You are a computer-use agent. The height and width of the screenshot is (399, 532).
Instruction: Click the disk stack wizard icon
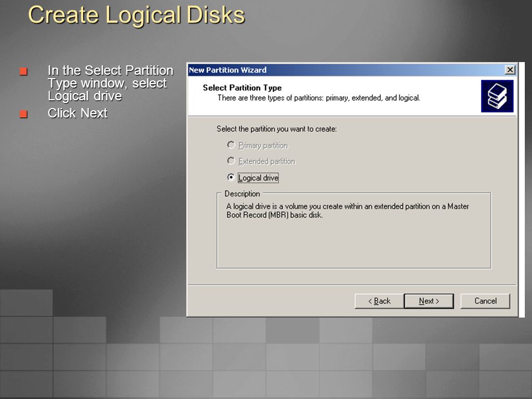tap(497, 96)
